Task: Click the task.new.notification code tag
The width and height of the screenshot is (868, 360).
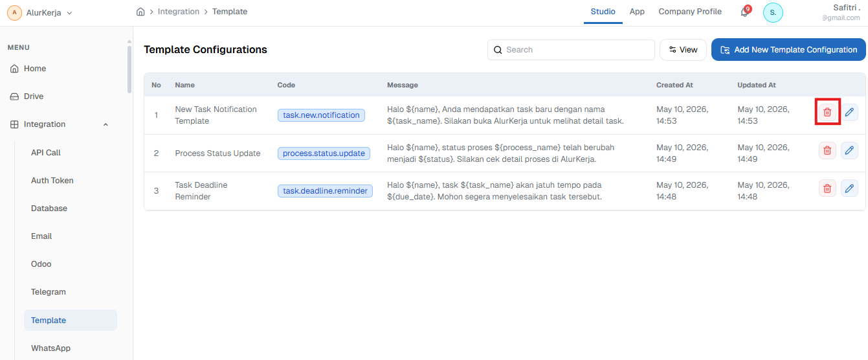Action: tap(321, 115)
